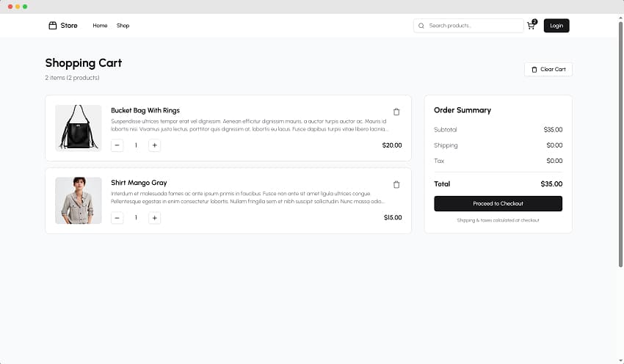This screenshot has width=624, height=364.
Task: Click the 'Shipping & taxes calculated at checkout' note
Action: (x=498, y=220)
